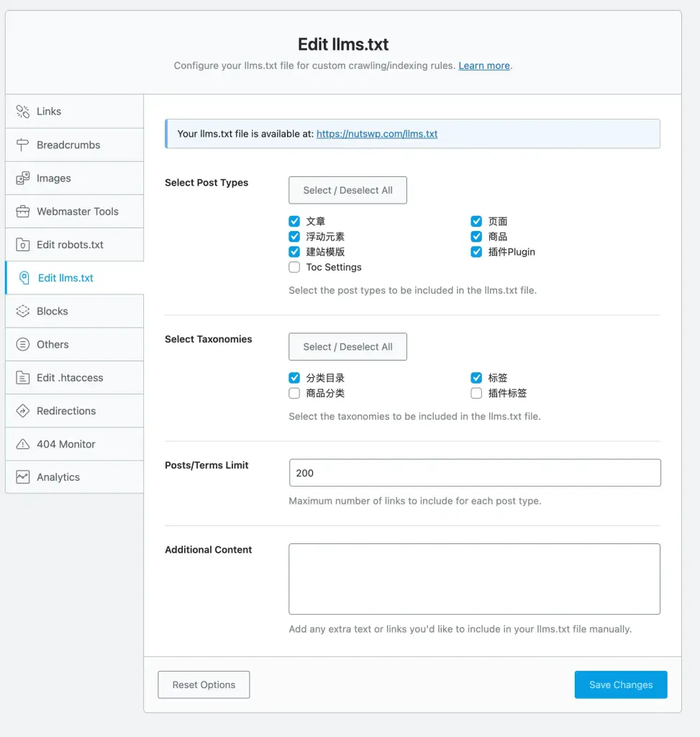Click the Analytics chart icon
This screenshot has width=700, height=737.
pos(23,477)
